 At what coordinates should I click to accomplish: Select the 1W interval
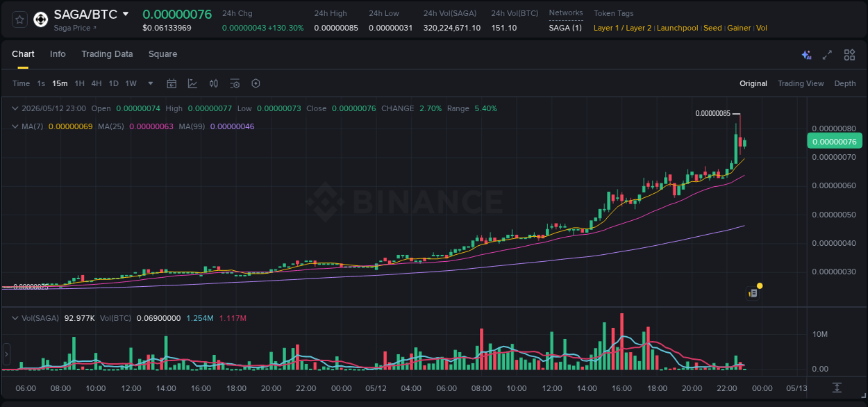(131, 83)
